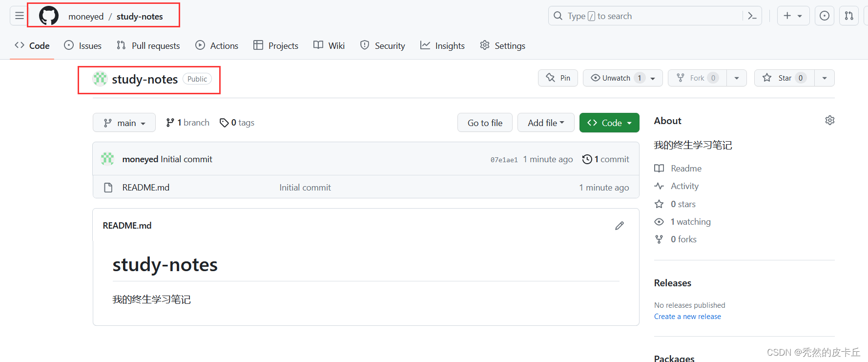868x362 pixels.
Task: Open the Settings tab
Action: [503, 45]
